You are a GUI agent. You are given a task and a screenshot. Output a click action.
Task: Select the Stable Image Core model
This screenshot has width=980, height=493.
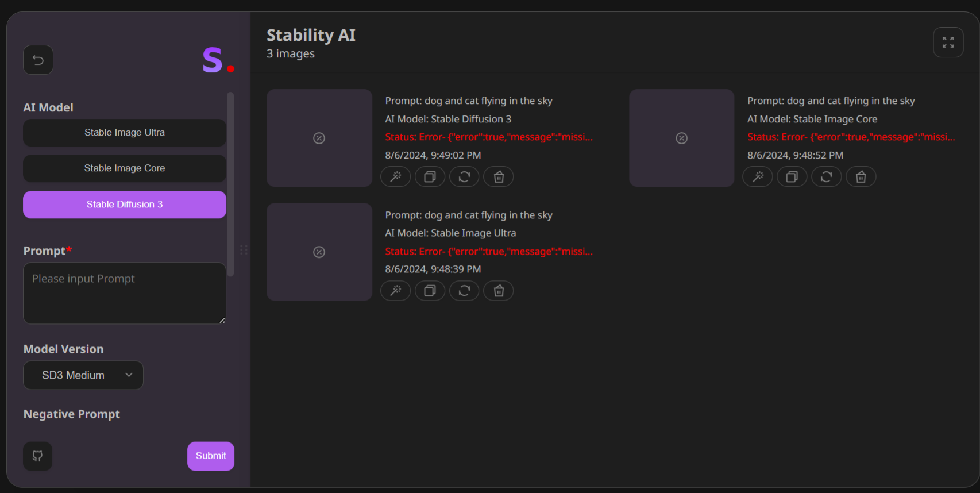tap(125, 168)
